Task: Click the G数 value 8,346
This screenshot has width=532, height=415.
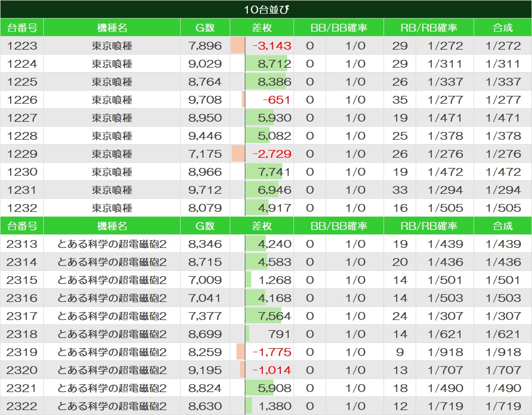Action: pyautogui.click(x=205, y=244)
